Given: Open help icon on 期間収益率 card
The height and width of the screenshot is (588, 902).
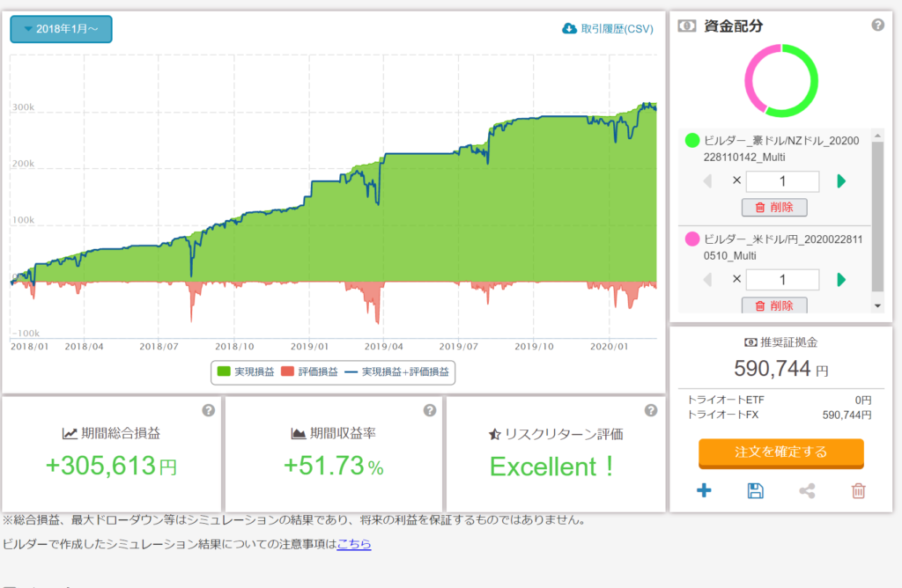Looking at the screenshot, I should pos(430,410).
